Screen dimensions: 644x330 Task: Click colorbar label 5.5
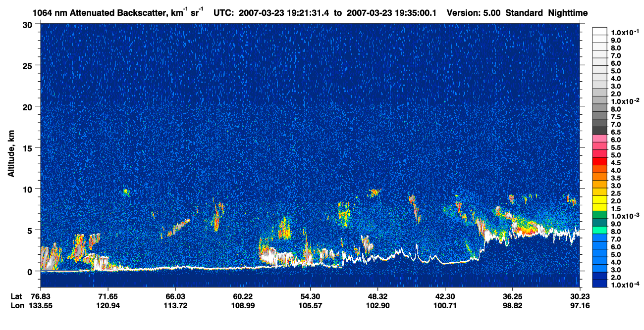616,147
